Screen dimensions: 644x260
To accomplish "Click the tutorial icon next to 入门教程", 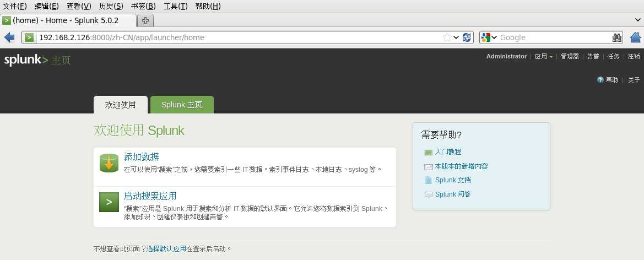I will tap(429, 153).
